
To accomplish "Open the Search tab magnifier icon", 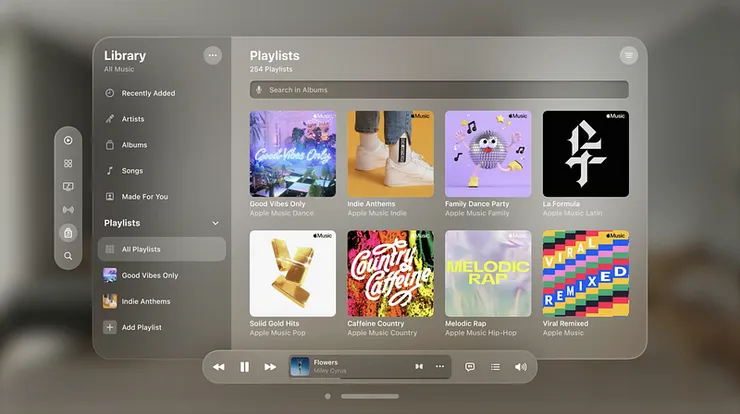I will point(68,256).
